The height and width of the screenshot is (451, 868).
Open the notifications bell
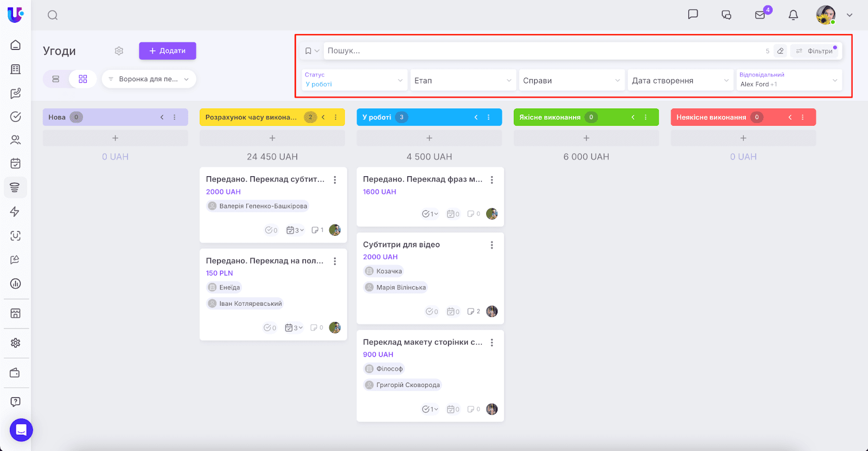[x=793, y=15]
